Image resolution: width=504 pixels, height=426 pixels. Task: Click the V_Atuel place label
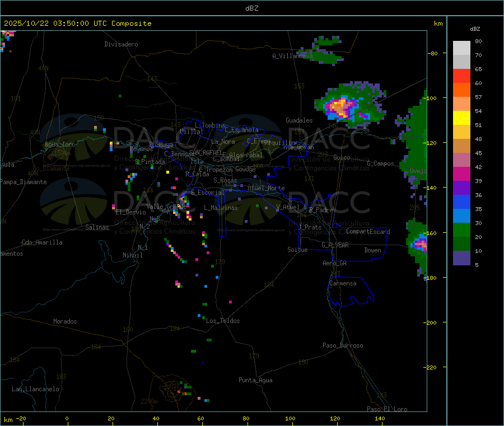288,207
